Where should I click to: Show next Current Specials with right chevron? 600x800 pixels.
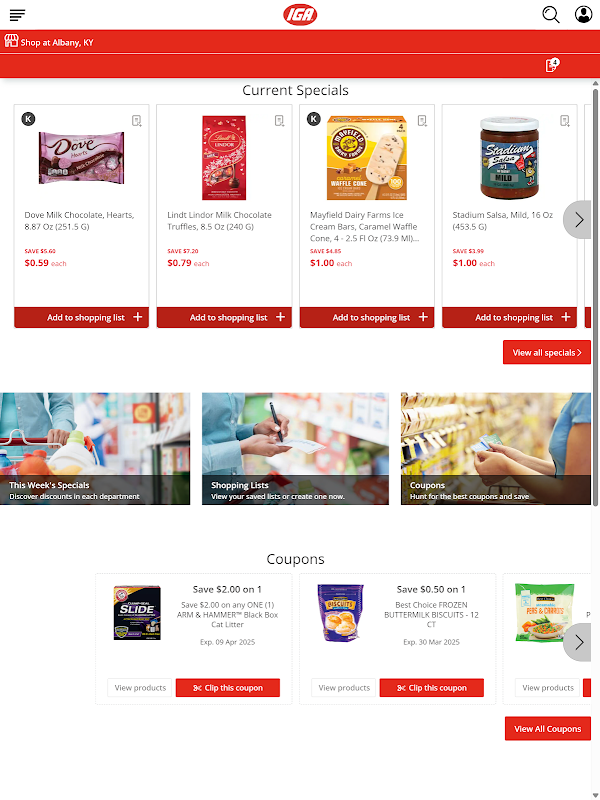579,219
